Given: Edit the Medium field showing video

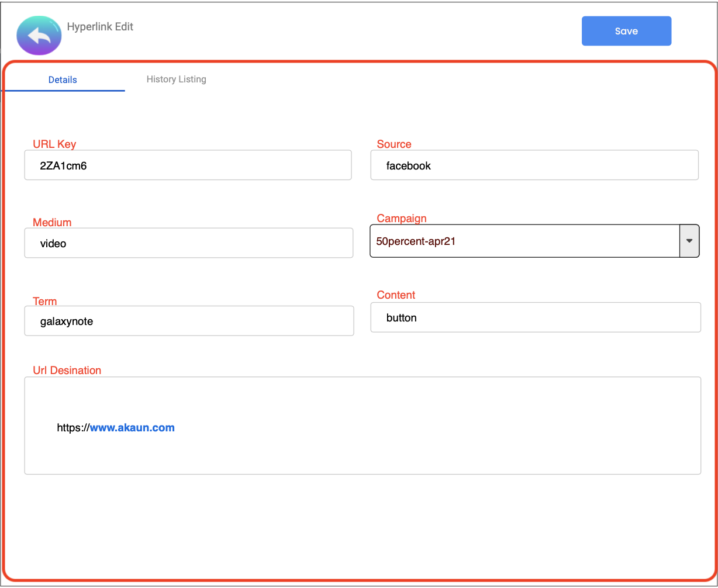Looking at the screenshot, I should coord(188,243).
